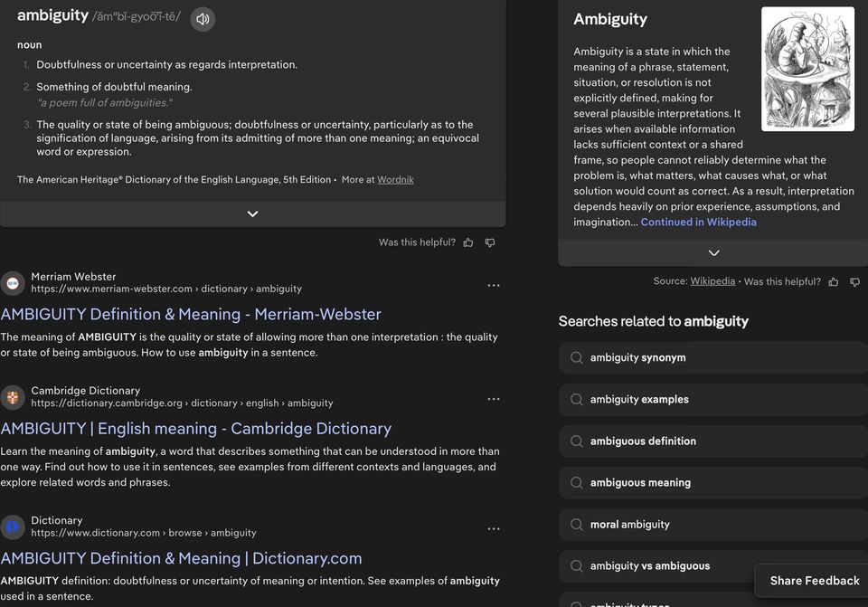Click the Dictionary.com favicon

pos(12,526)
